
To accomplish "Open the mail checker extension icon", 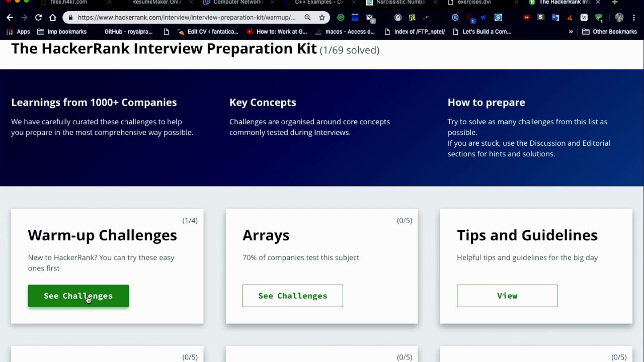I will (370, 18).
